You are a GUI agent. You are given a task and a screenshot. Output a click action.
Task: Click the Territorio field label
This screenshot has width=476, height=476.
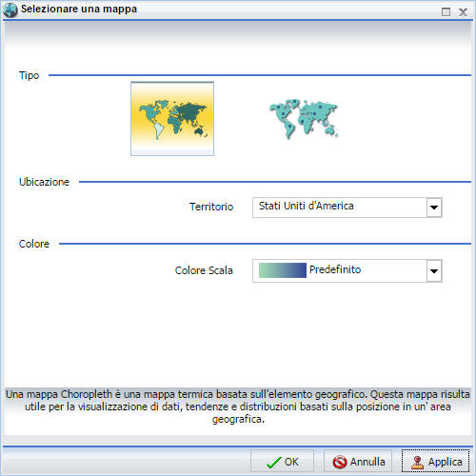(x=211, y=207)
